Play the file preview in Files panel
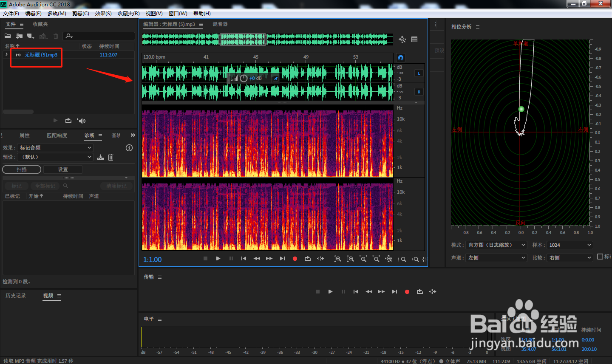Viewport: 612px width, 364px height. click(55, 121)
